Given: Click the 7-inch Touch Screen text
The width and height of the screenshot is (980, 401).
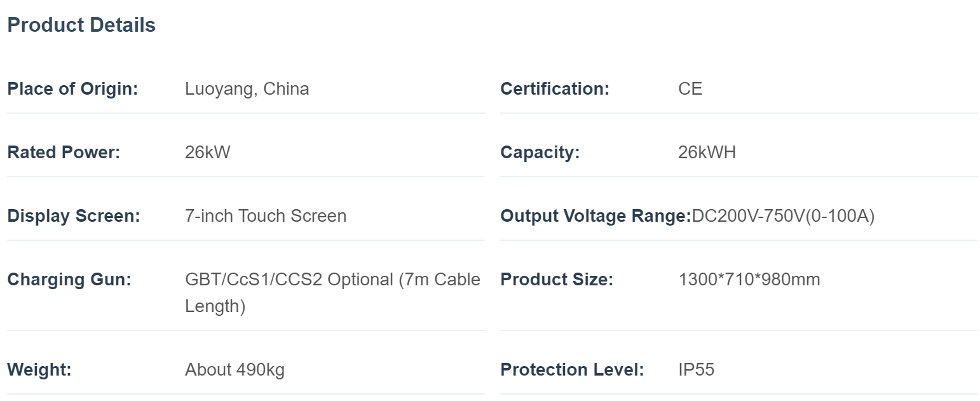Looking at the screenshot, I should tap(266, 216).
